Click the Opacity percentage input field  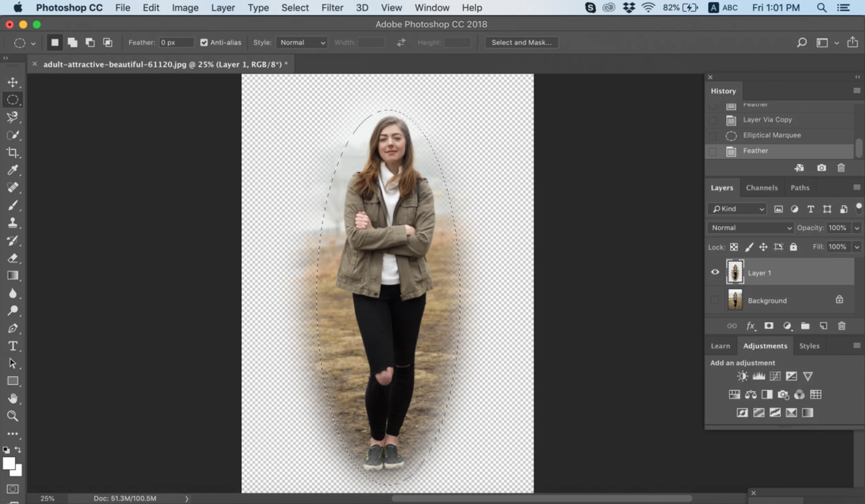(839, 227)
